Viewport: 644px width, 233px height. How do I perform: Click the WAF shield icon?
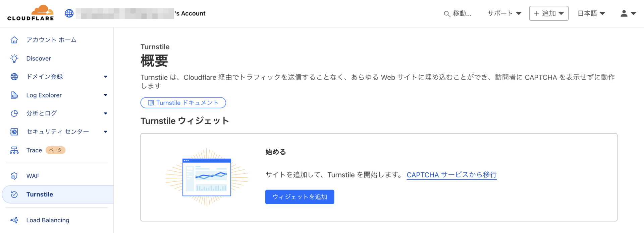(x=14, y=176)
